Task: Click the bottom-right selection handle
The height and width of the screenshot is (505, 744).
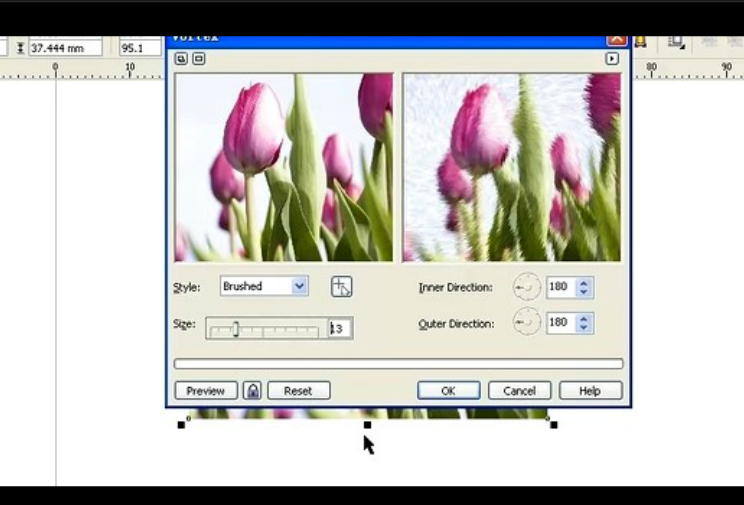Action: point(554,425)
